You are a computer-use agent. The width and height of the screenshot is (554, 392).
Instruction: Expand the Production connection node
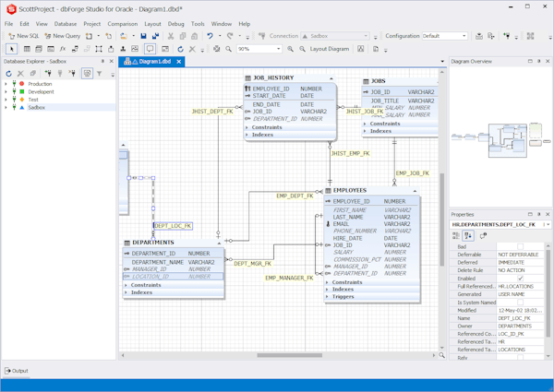(x=6, y=84)
